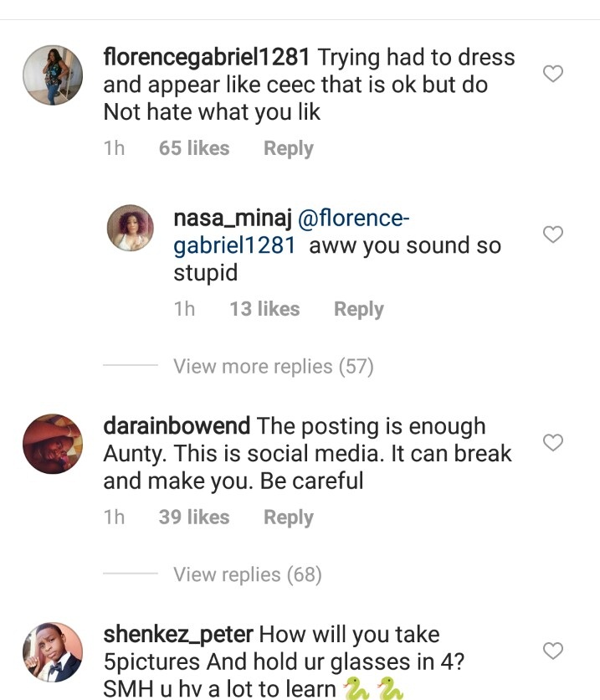600x700 pixels.
Task: Open the shenkez_peter username link
Action: tap(176, 636)
